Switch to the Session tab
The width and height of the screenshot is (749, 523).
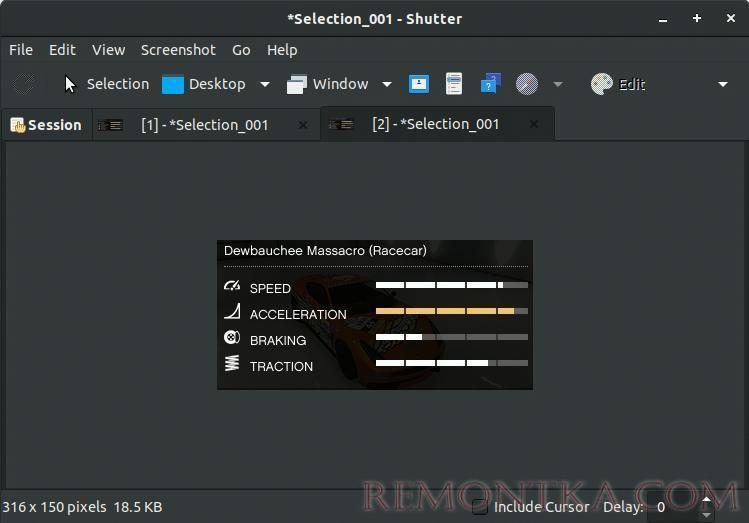(46, 125)
